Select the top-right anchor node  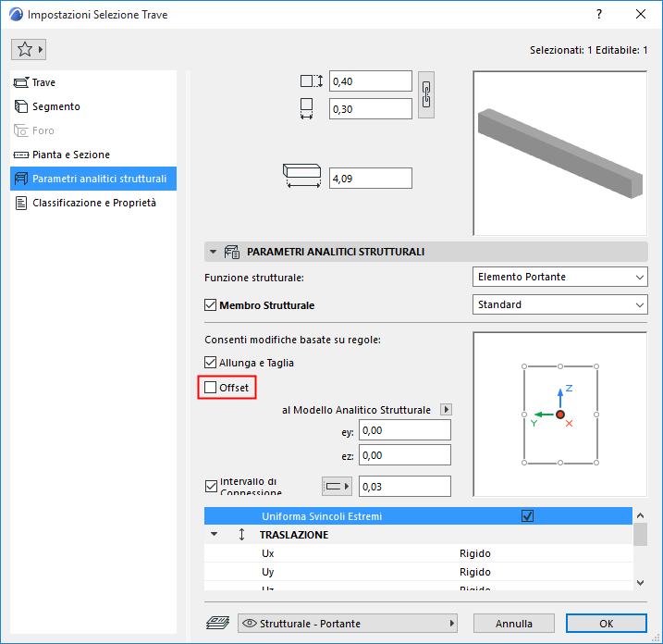pos(596,366)
